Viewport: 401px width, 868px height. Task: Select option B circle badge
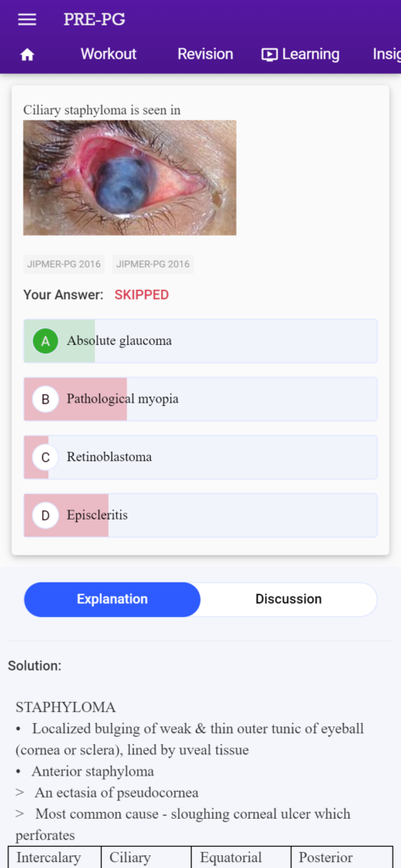point(46,399)
